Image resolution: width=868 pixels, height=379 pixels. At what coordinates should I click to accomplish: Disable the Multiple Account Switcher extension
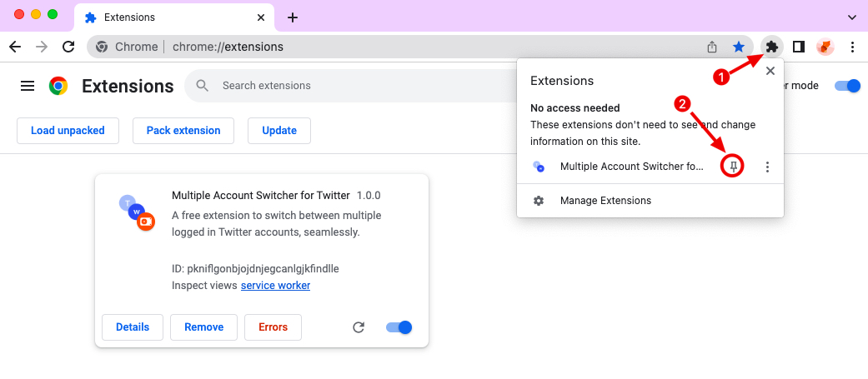[x=399, y=327]
